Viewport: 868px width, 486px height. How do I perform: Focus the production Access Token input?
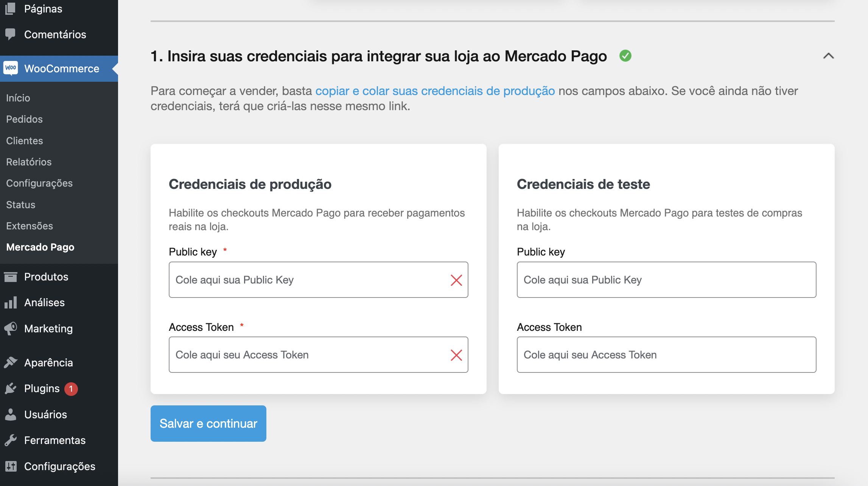[319, 355]
